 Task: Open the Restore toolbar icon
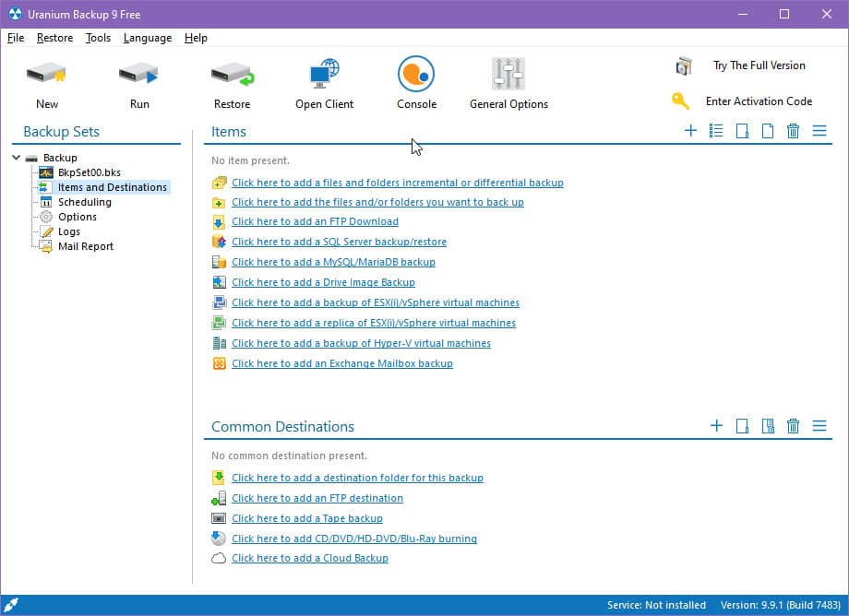pos(233,74)
